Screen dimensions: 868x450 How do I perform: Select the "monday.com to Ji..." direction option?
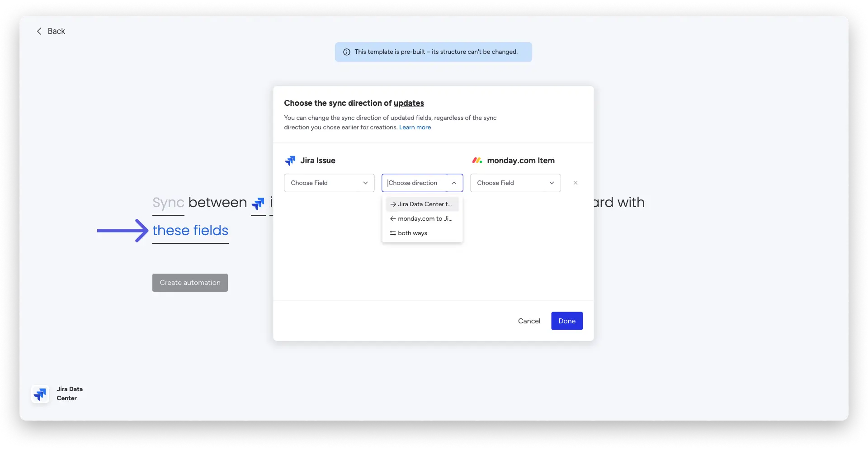click(x=422, y=218)
